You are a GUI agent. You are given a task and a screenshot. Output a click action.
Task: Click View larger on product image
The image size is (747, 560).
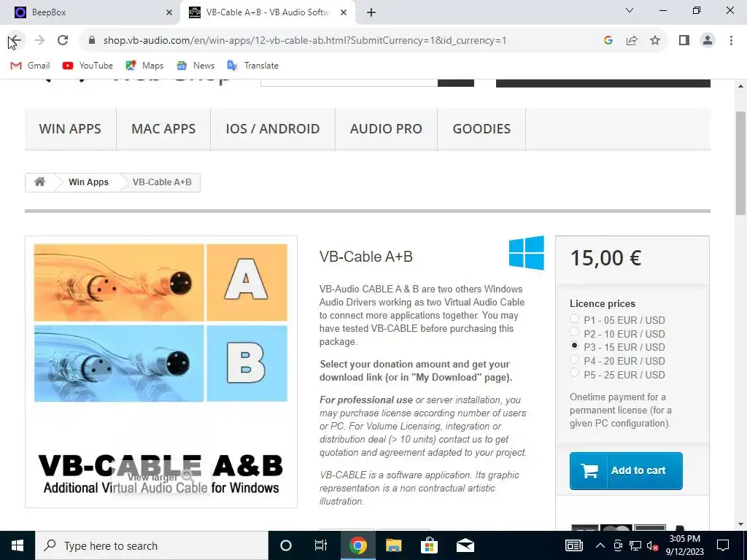pyautogui.click(x=160, y=476)
